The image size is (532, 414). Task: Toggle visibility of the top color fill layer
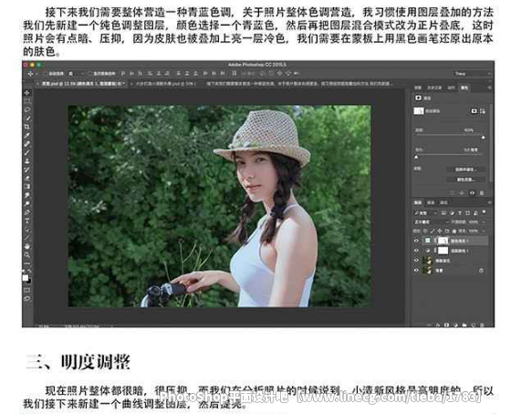click(x=416, y=241)
